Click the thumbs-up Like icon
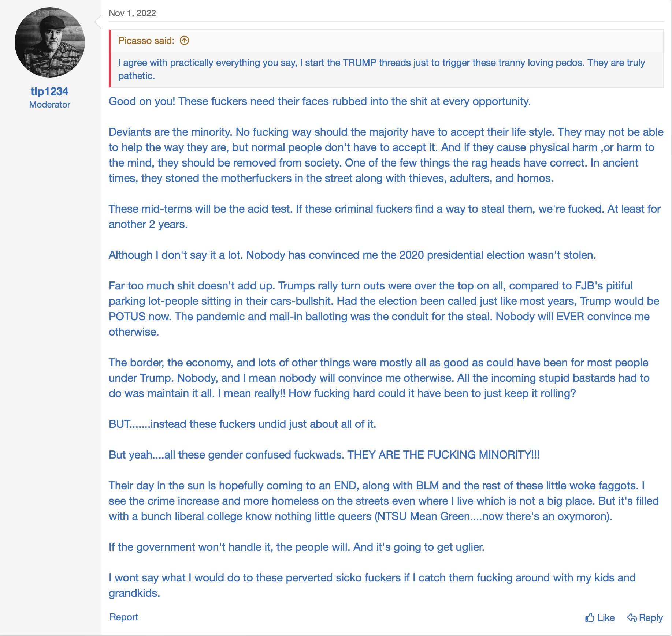The image size is (672, 636). (x=590, y=618)
